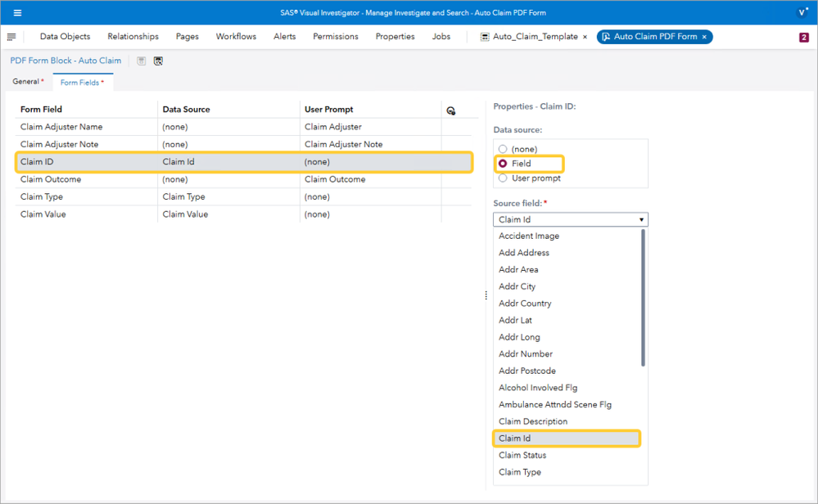Select the Claim Value form field row

pos(243,214)
